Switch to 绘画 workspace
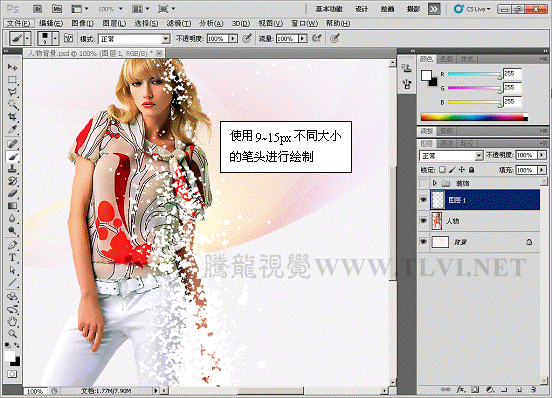Viewport: 552px width, 398px height. 387,9
